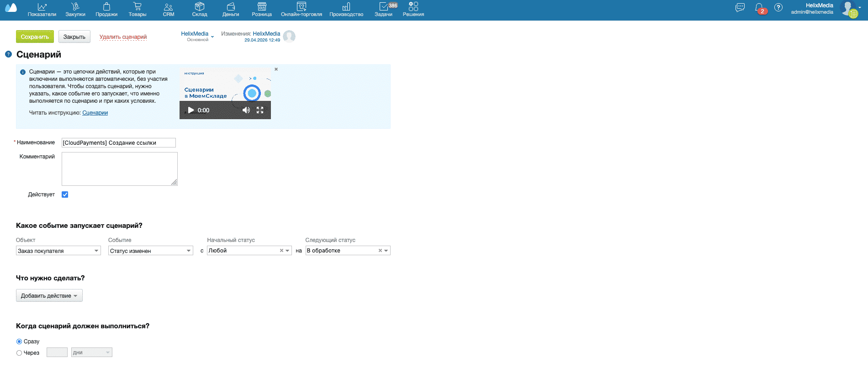Open the help question mark in header
868x368 pixels.
pos(778,7)
